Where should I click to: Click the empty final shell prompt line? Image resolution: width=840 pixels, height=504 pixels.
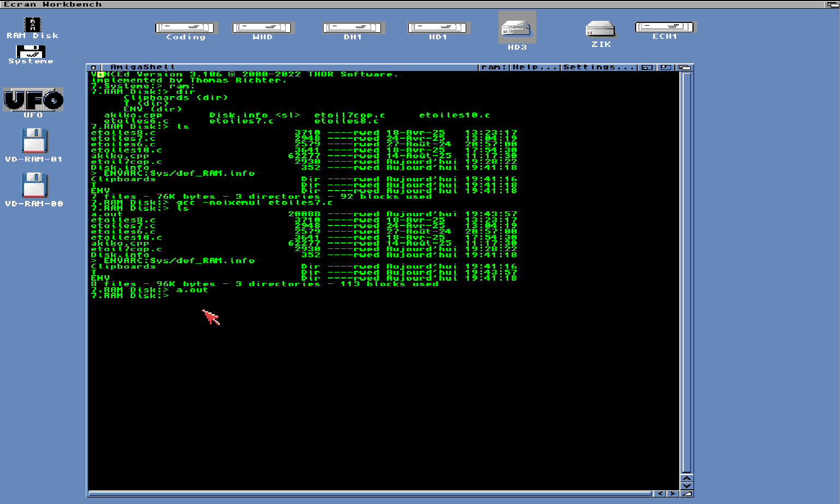pyautogui.click(x=130, y=296)
